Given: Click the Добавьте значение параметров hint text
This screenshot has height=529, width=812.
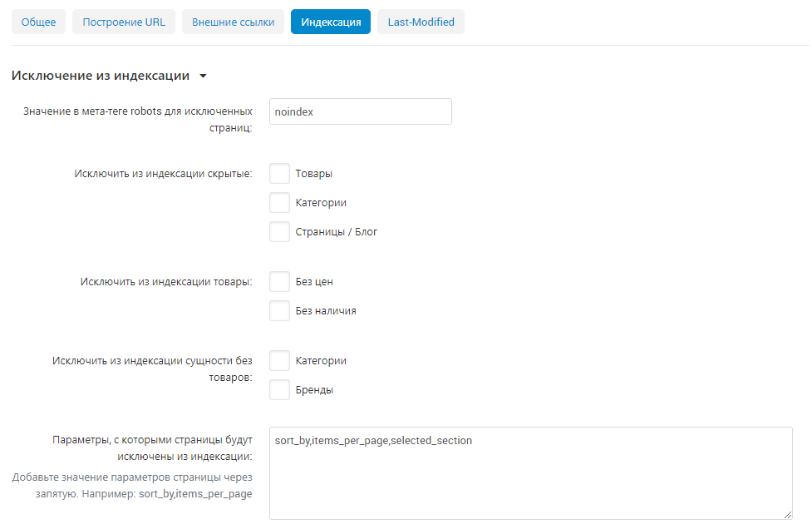Looking at the screenshot, I should pos(132,486).
